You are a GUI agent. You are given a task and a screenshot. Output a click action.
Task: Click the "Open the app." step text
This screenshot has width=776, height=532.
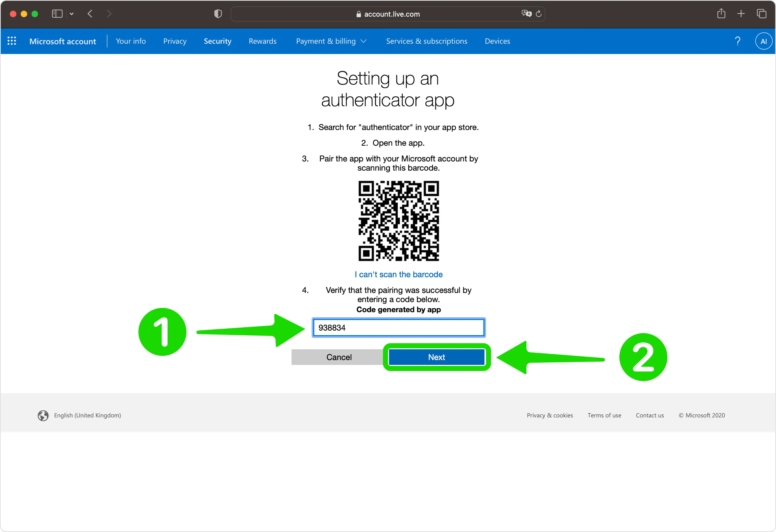(399, 143)
